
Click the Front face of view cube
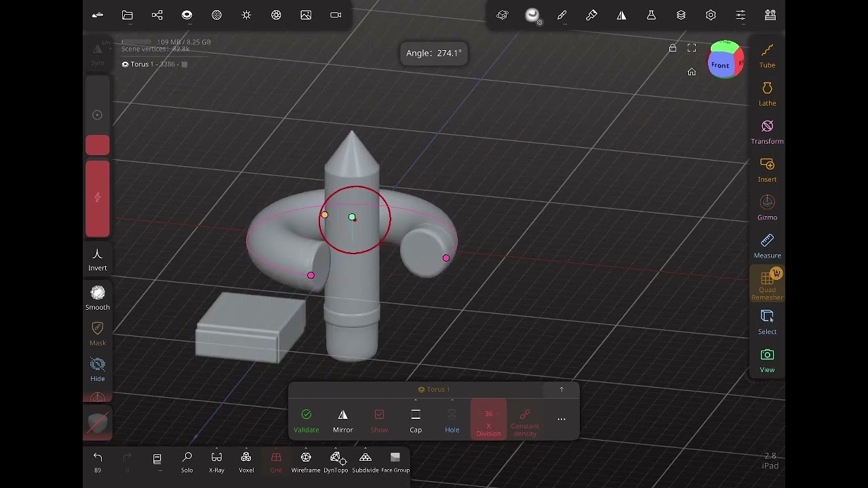720,65
